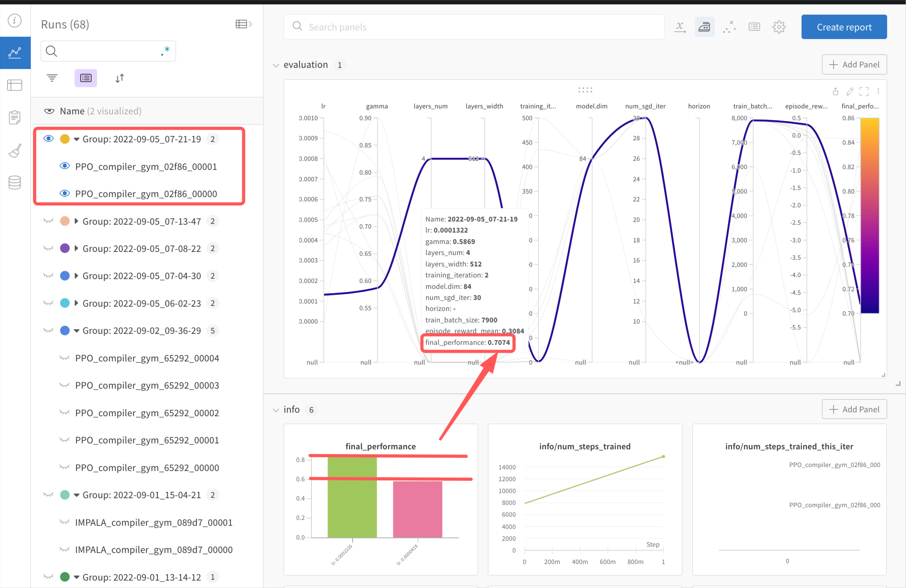The image size is (906, 588).
Task: Hide run PPO_compiler_gym_02f86_00001 eye
Action: pos(65,166)
